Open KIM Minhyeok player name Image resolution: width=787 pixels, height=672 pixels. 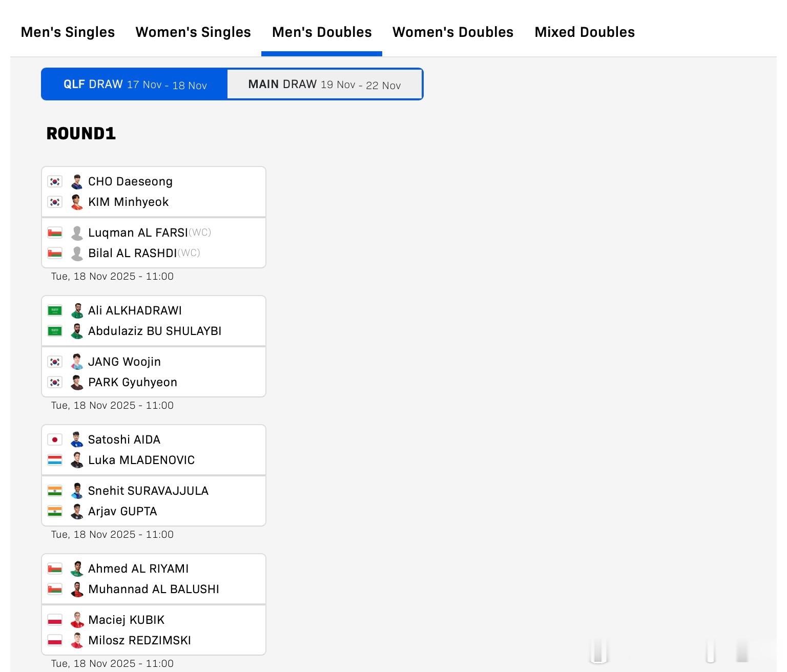point(128,202)
